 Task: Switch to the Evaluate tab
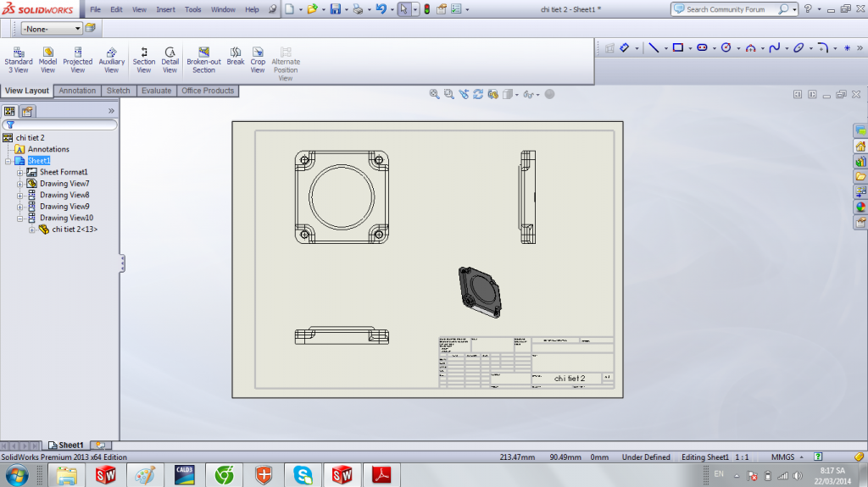click(156, 91)
